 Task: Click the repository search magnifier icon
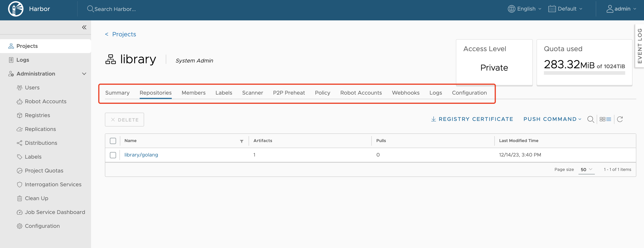[x=591, y=119]
